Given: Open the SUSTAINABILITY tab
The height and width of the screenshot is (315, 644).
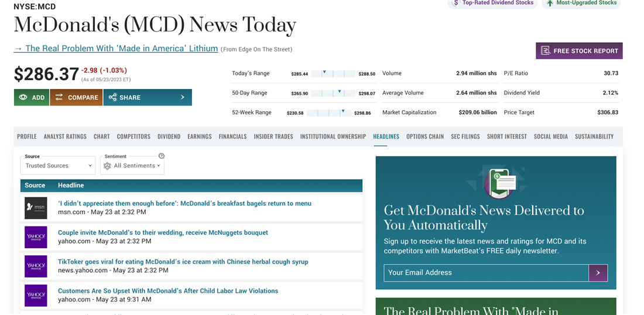Looking at the screenshot, I should [594, 136].
